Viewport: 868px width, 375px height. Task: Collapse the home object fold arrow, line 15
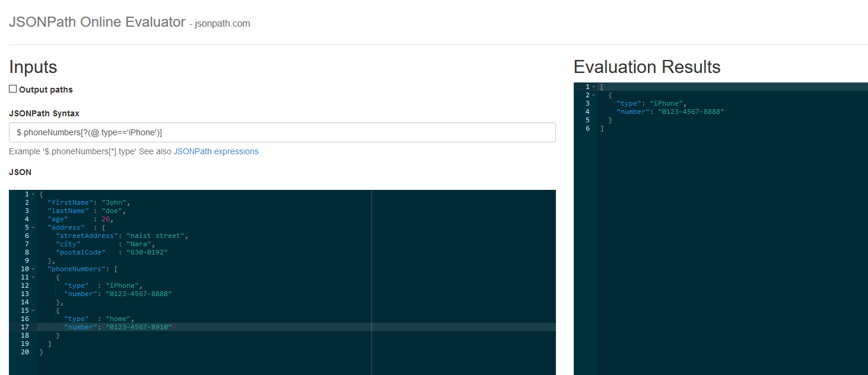point(33,310)
